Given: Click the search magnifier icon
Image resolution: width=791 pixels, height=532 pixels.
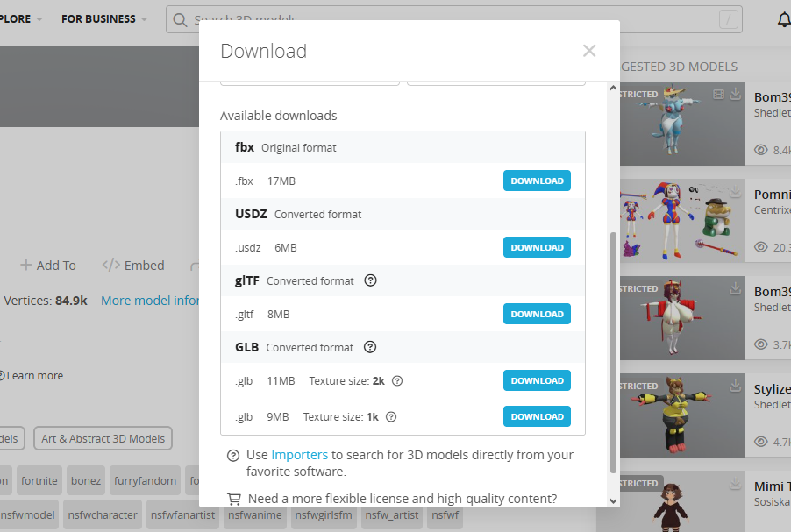Looking at the screenshot, I should pos(180,19).
